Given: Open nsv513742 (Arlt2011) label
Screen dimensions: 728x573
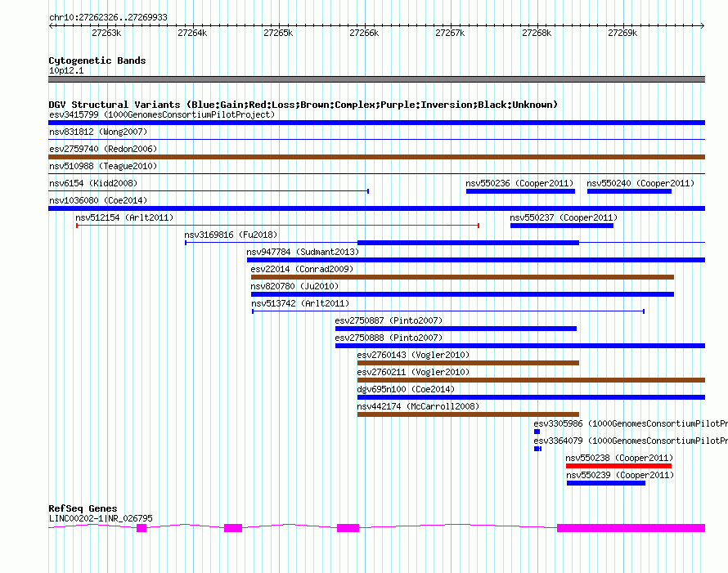Looking at the screenshot, I should pyautogui.click(x=300, y=303).
